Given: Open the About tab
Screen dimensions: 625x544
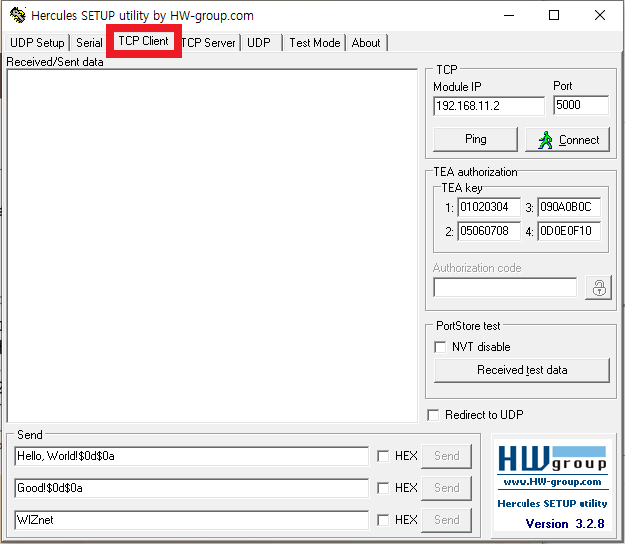Looking at the screenshot, I should coord(366,43).
